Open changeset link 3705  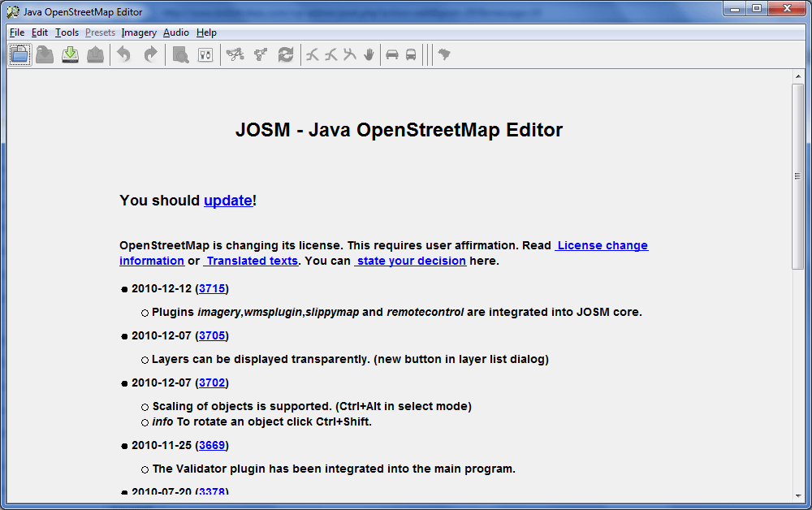coord(212,335)
